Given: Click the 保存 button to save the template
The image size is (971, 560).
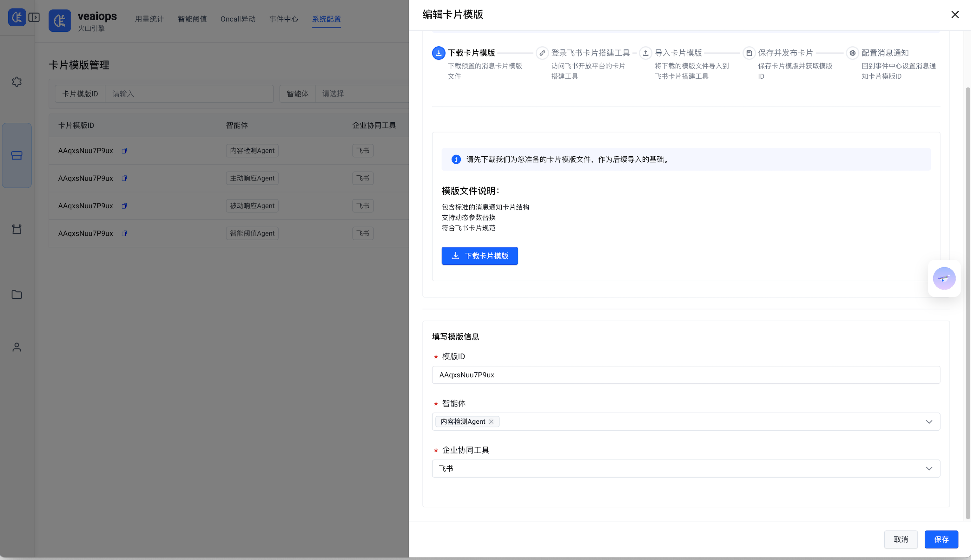Looking at the screenshot, I should click(x=941, y=539).
